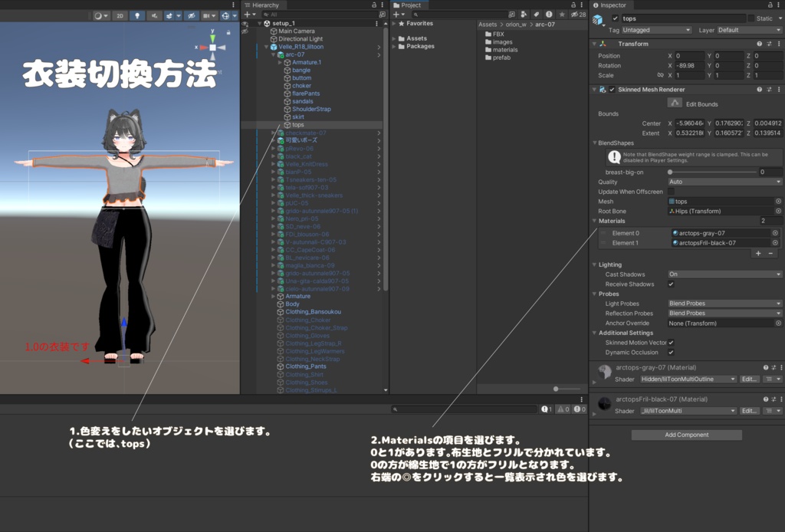Open the object picker for the Mesh field
Screen dimensions: 785x532
(x=779, y=201)
